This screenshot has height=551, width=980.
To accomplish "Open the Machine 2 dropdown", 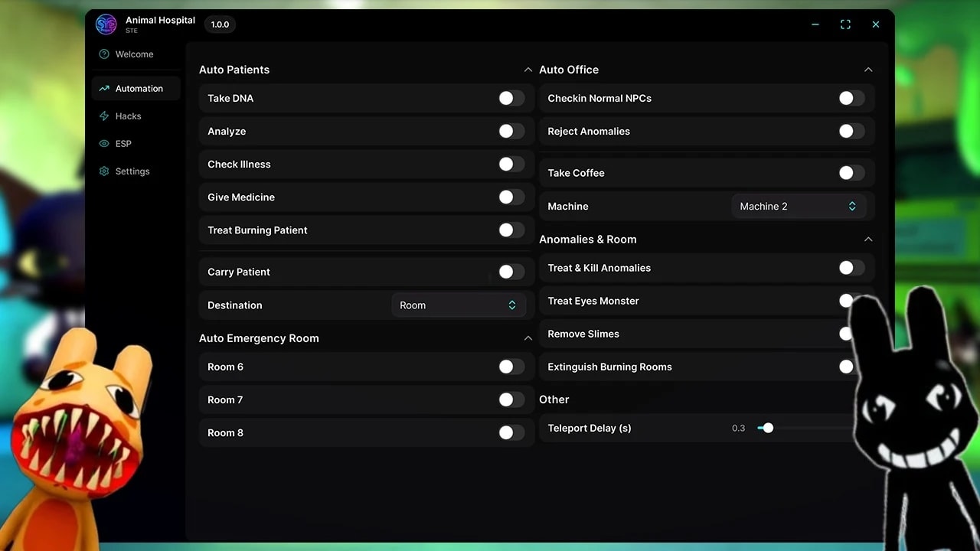I will coord(799,207).
